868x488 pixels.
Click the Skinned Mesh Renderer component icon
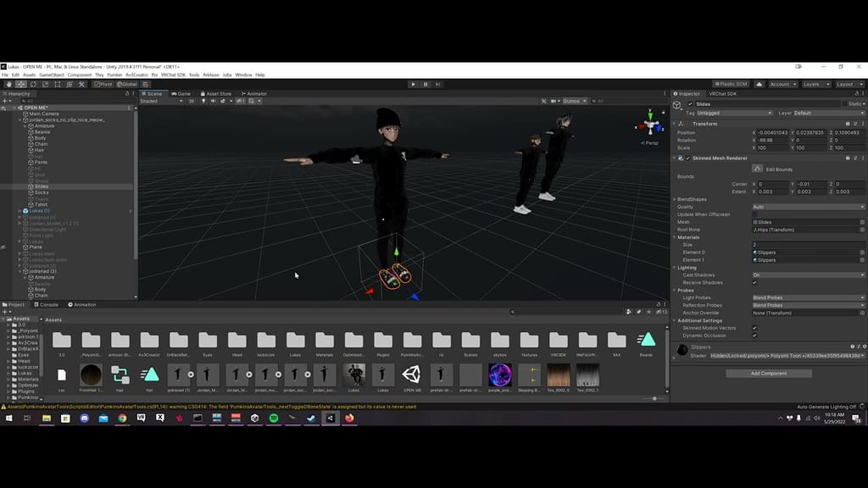(x=682, y=158)
